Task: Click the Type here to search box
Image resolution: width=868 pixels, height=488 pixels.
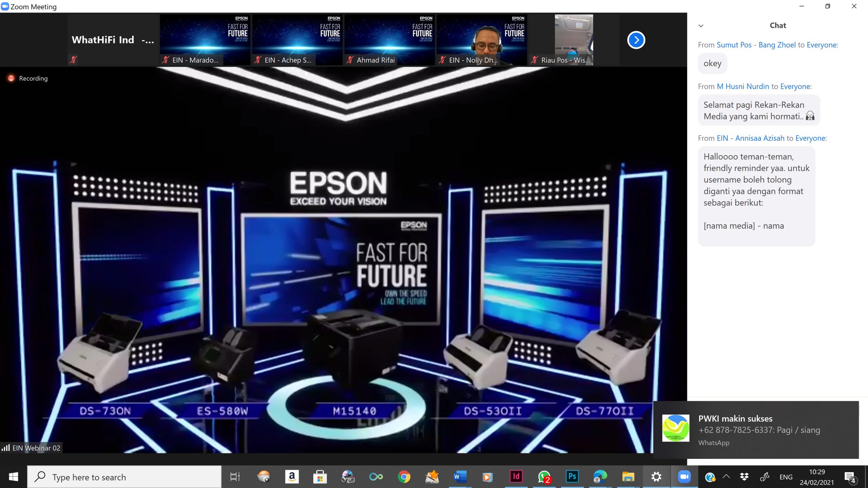Action: [124, 477]
